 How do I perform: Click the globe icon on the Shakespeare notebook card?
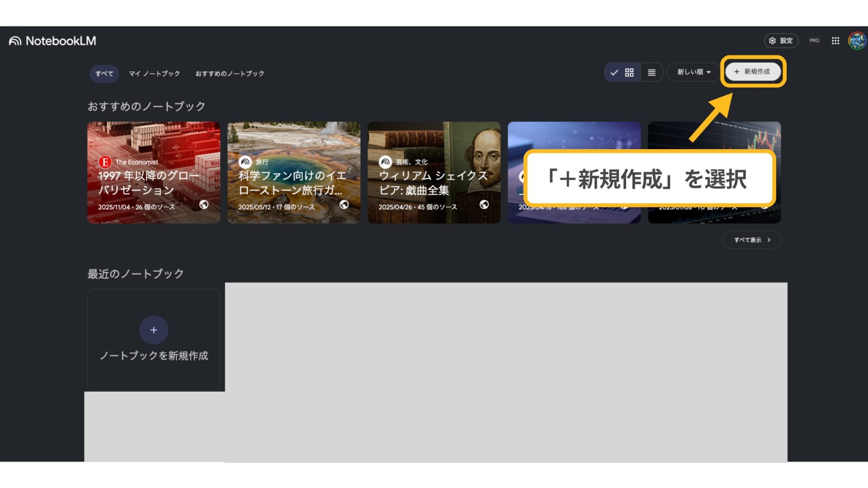click(484, 205)
